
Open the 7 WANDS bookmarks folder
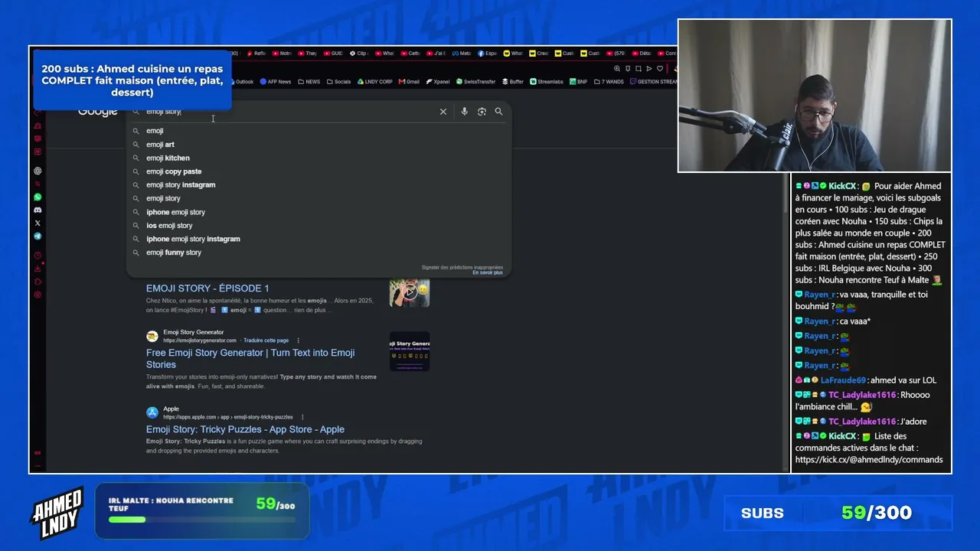pyautogui.click(x=609, y=82)
